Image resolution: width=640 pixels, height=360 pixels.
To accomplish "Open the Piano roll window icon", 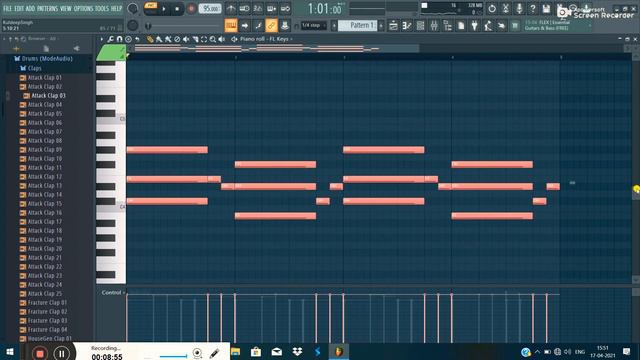I will 407,26.
